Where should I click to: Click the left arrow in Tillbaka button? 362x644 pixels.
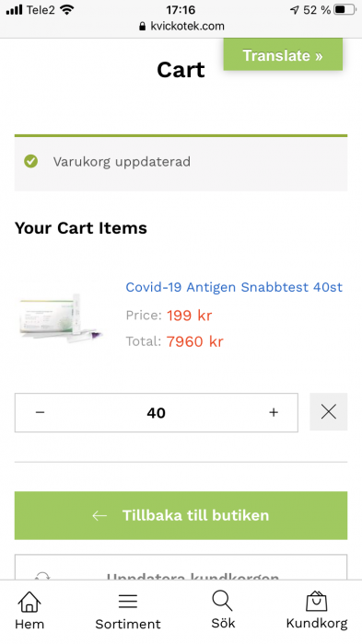tap(99, 515)
